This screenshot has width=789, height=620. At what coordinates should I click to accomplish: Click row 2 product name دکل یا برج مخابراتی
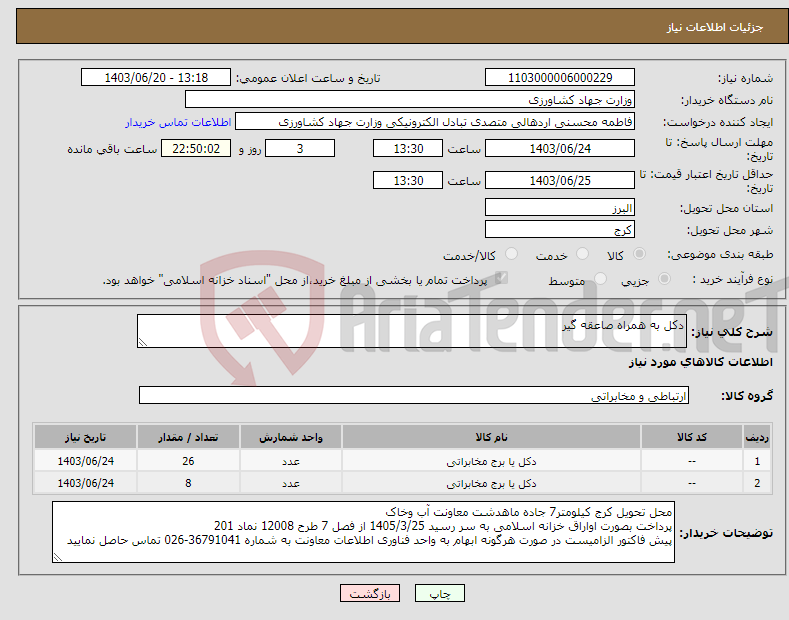click(x=491, y=483)
